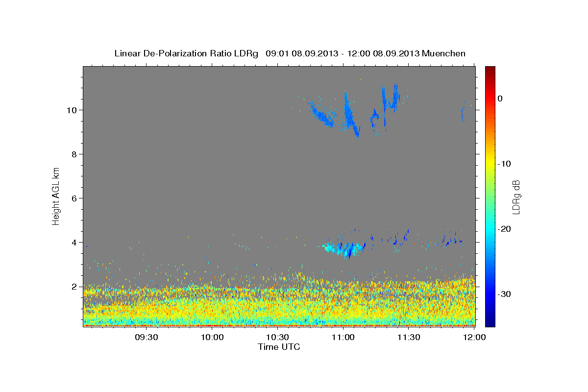Click the colorbar value -30 label
Viewport: 588px width, 392px height.
(505, 294)
